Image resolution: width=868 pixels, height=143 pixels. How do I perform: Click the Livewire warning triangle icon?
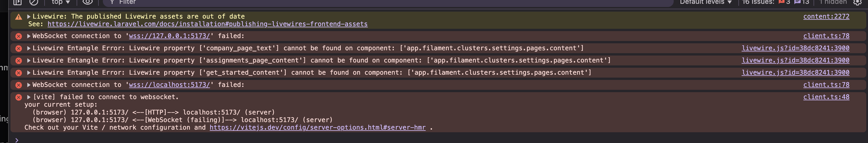coord(19,17)
